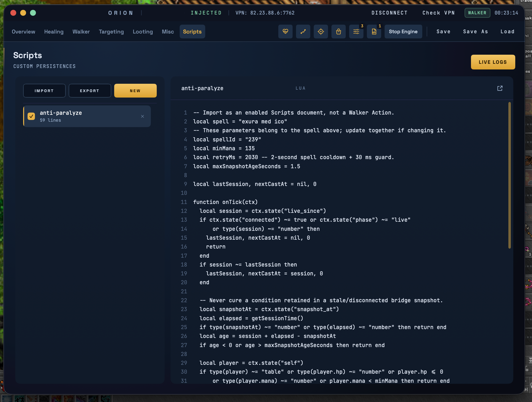Click Check VPN
This screenshot has height=402, width=532.
tap(438, 13)
